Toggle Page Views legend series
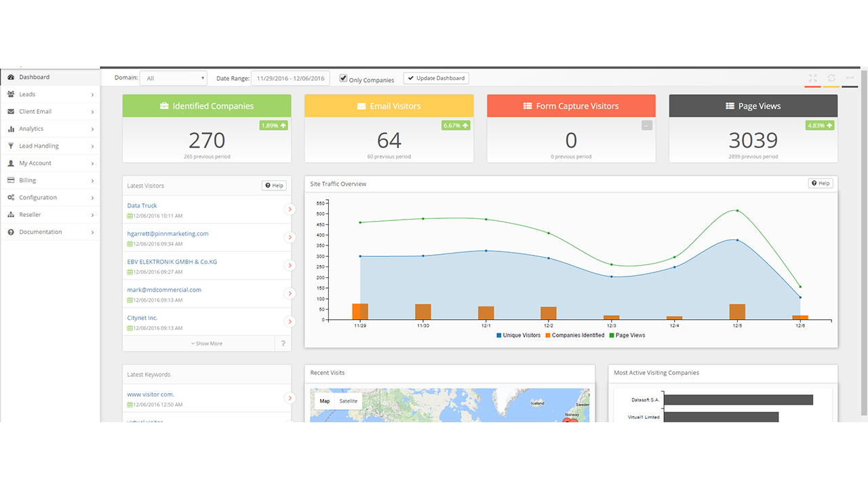868x488 pixels. tap(627, 335)
